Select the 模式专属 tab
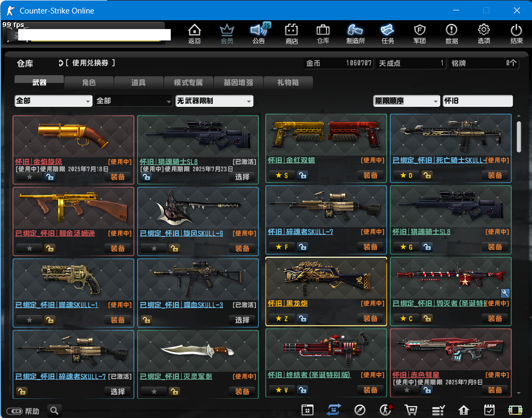This screenshot has width=532, height=418. pyautogui.click(x=188, y=82)
